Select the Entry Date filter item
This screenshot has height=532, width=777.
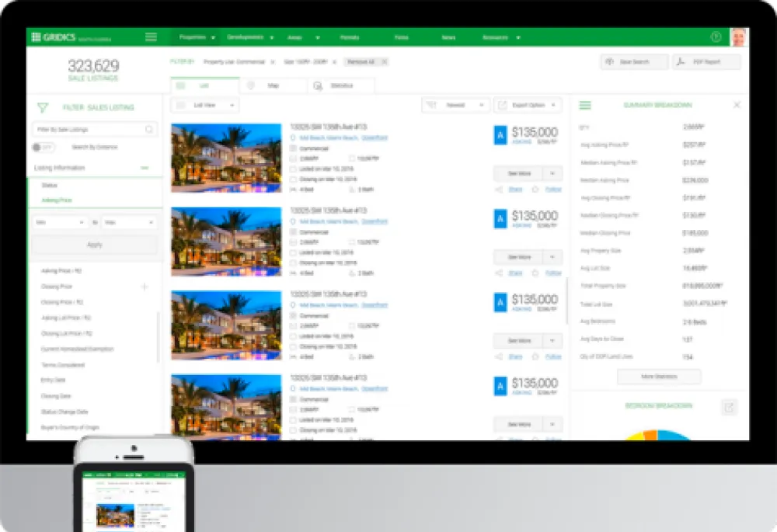click(x=54, y=381)
